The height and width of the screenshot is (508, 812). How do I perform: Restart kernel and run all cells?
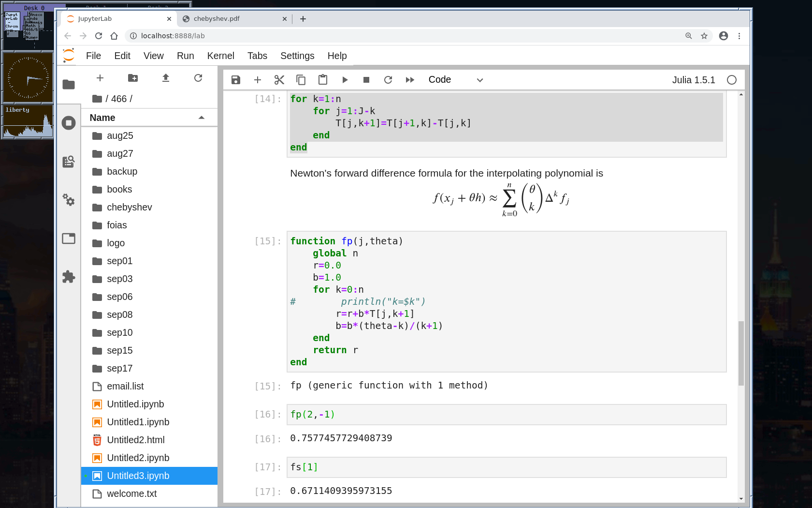pyautogui.click(x=410, y=80)
